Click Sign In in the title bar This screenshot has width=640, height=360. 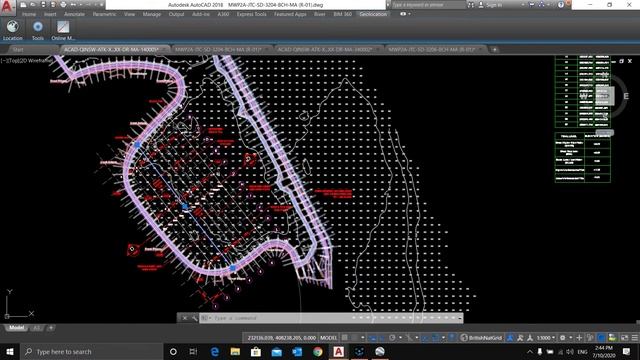pos(494,5)
